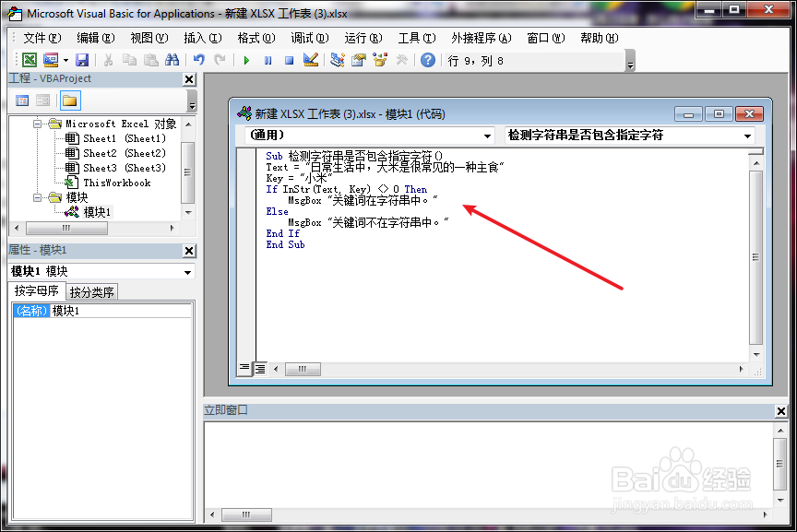Click the code window horizontal scrollbar thumb

303,369
